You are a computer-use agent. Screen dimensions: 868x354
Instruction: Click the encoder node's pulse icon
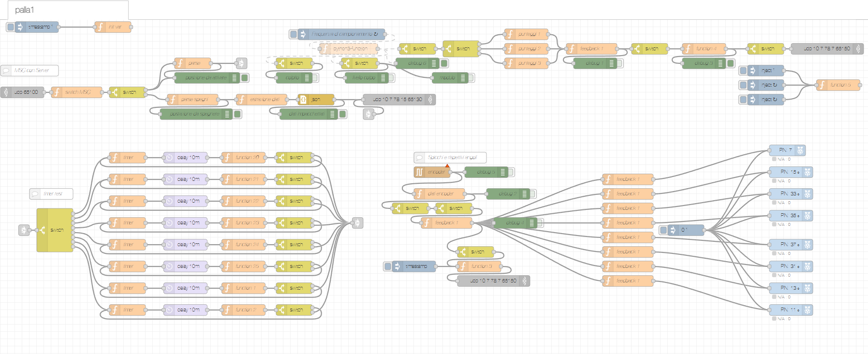419,172
